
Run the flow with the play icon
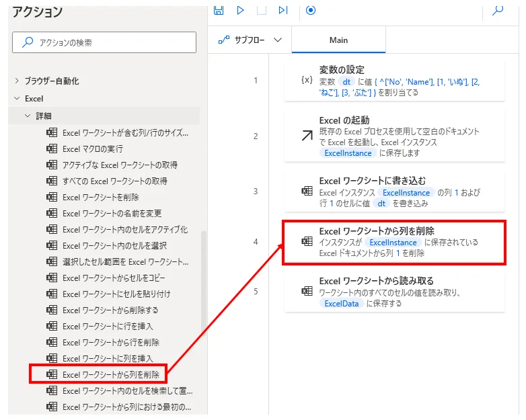pos(240,10)
